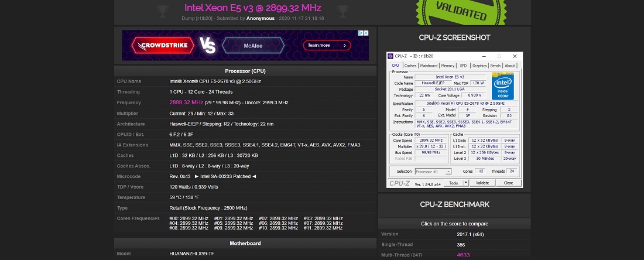The width and height of the screenshot is (644, 260).
Task: Switch to the Memory tab in CPU-Z window
Action: click(x=448, y=66)
